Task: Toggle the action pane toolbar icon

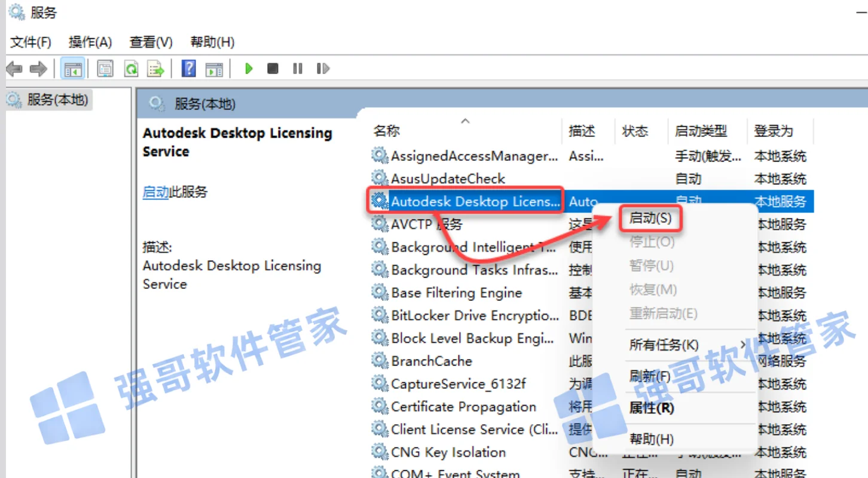Action: [214, 69]
